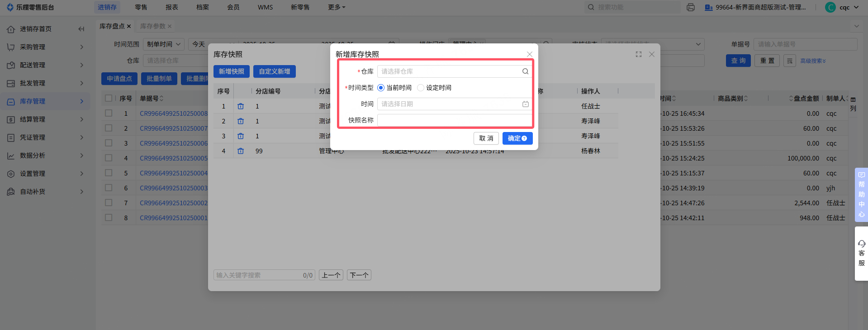Click the 采购管理 cart icon
Image resolution: width=868 pixels, height=330 pixels.
pyautogui.click(x=11, y=47)
